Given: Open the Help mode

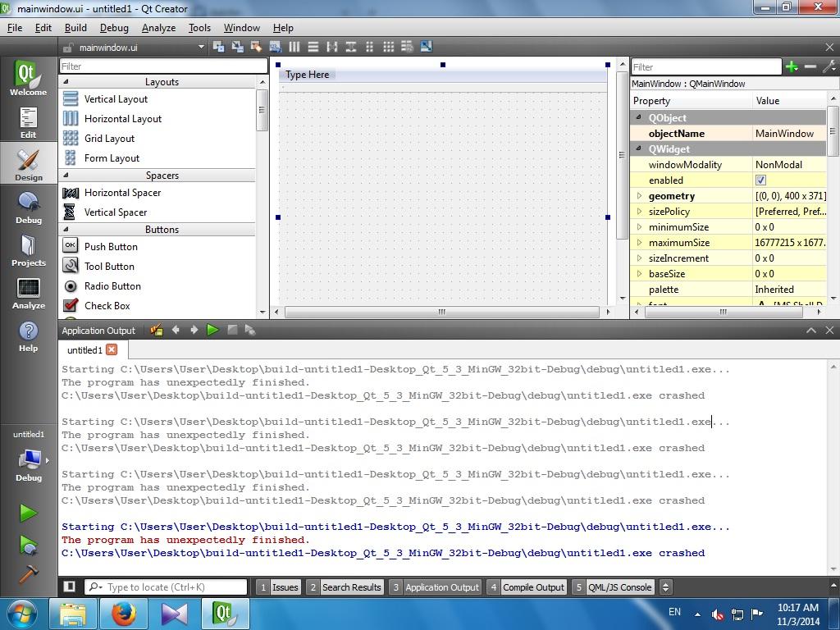Looking at the screenshot, I should [x=28, y=336].
